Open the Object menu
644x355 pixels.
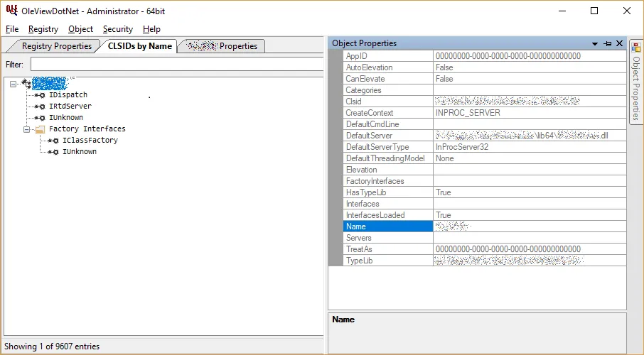point(80,29)
